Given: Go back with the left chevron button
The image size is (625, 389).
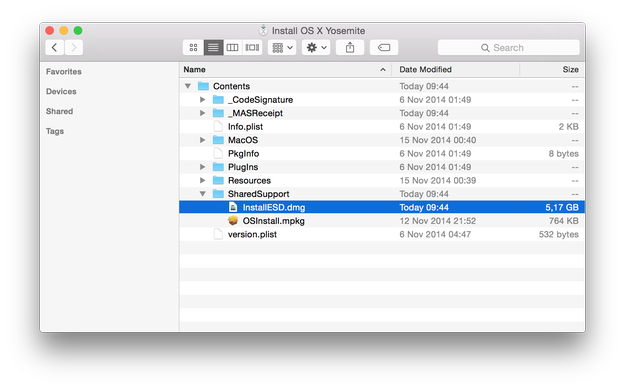Looking at the screenshot, I should point(55,47).
